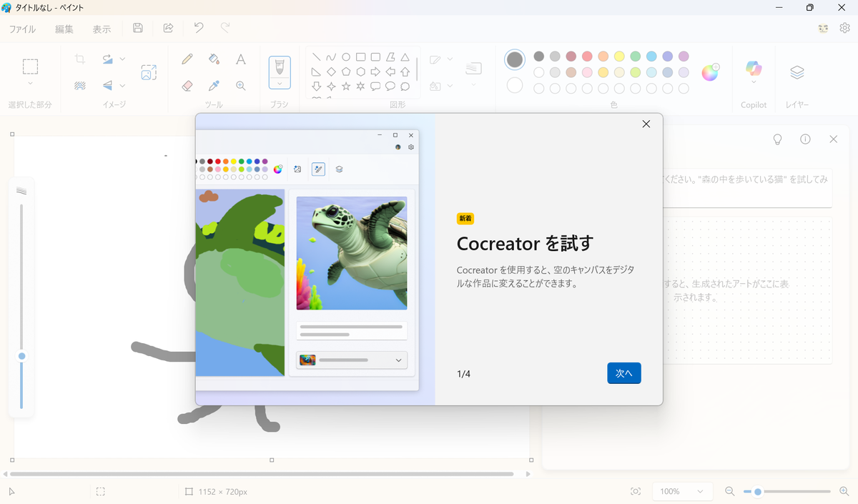
Task: Pick the straight line shape
Action: click(316, 57)
